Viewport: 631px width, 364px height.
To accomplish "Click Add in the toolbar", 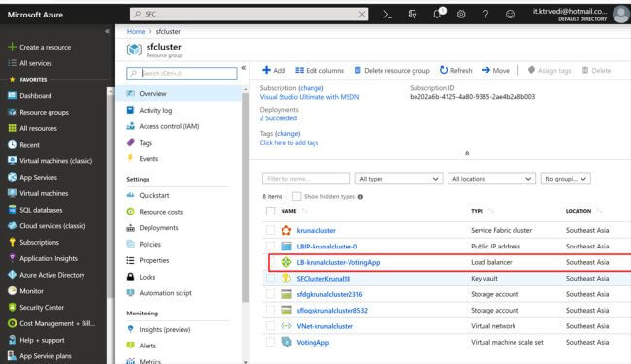I will [x=274, y=71].
